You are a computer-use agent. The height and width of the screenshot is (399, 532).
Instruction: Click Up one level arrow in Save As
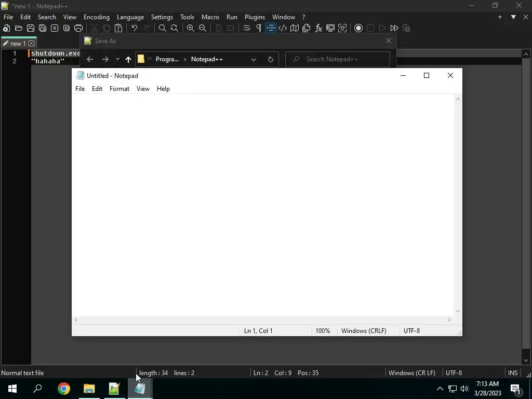(128, 59)
